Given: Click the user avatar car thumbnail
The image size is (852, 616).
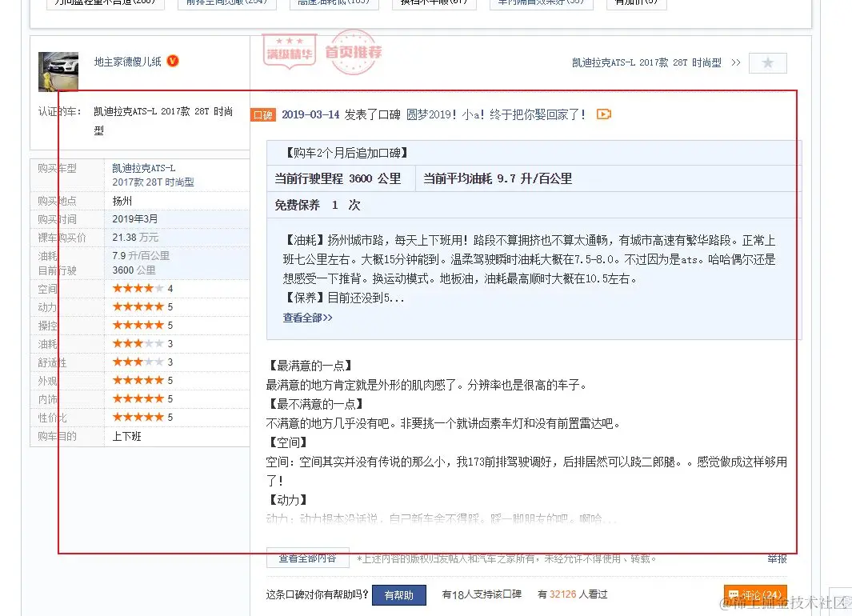Looking at the screenshot, I should (58, 72).
